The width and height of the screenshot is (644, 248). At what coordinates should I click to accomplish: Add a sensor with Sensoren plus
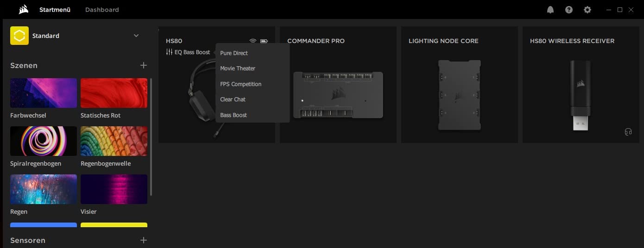coord(144,240)
